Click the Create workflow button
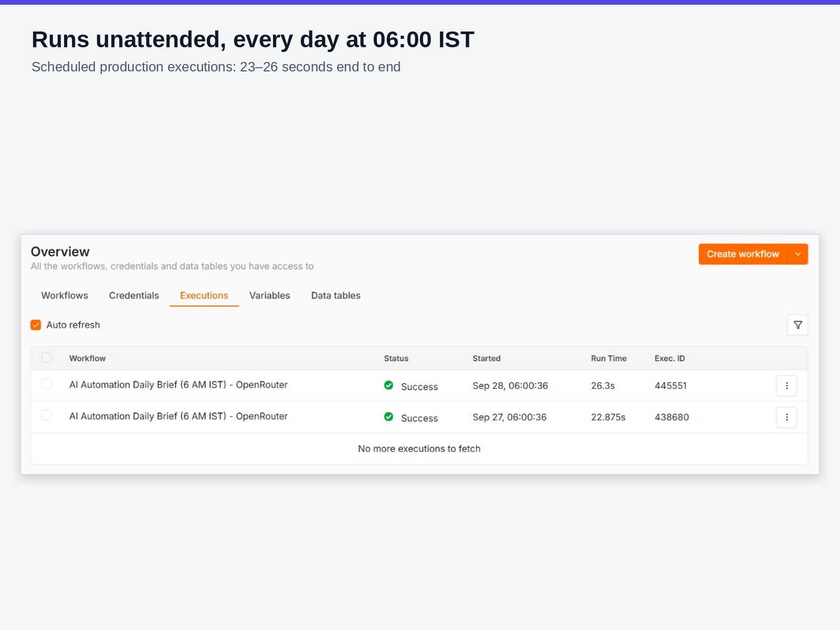840x630 pixels. pos(743,254)
